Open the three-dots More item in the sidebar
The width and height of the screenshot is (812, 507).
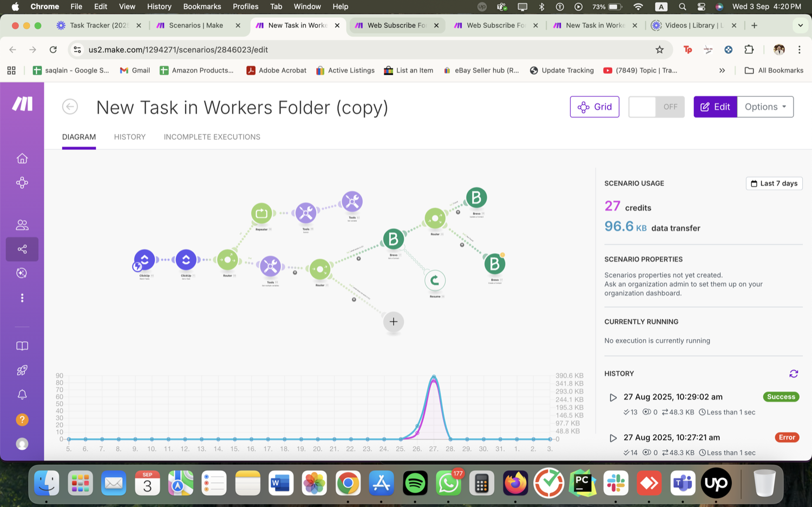[x=22, y=298]
